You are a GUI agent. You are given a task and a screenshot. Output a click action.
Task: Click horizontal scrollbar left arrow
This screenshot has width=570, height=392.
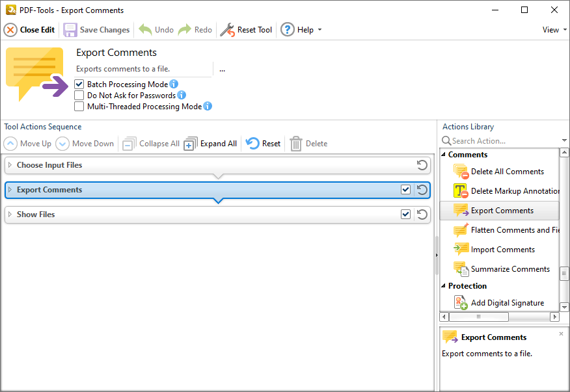click(x=444, y=317)
